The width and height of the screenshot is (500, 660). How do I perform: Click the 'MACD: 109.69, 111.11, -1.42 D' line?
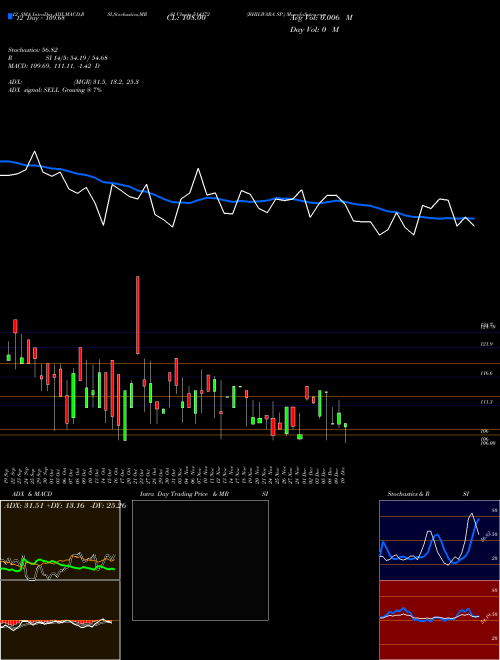54,66
